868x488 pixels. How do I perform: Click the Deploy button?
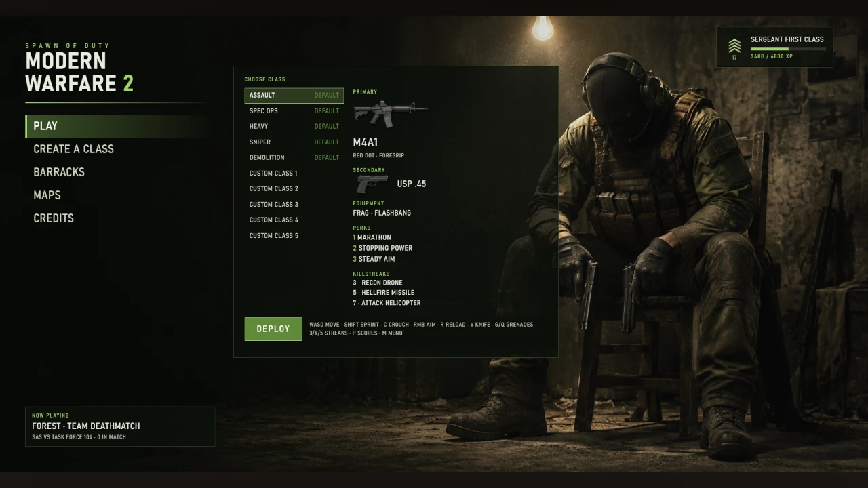click(x=273, y=329)
